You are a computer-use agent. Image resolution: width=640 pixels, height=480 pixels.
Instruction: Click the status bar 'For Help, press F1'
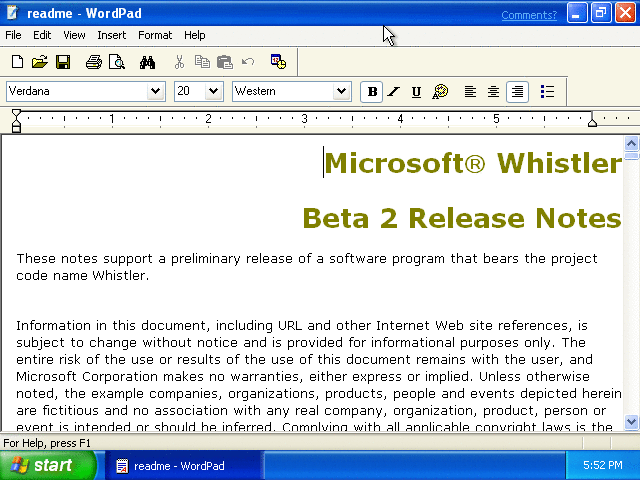tap(47, 443)
